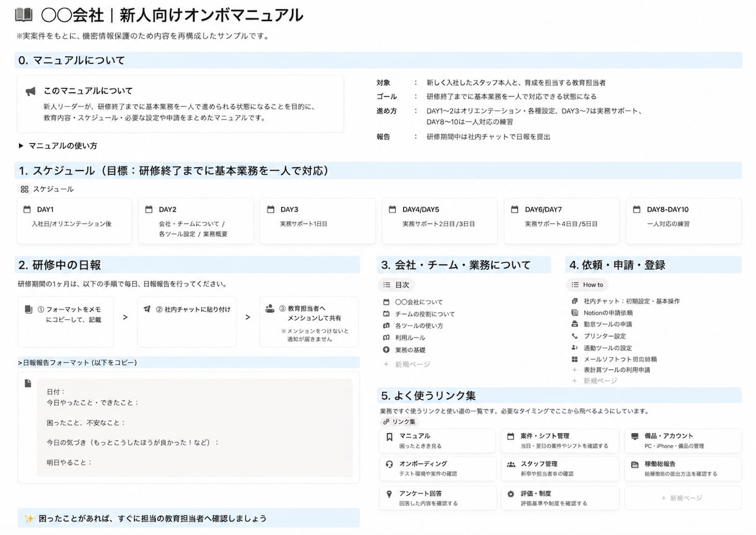Click the icon next to 各ツールの使い方
The image size is (756, 535).
click(x=387, y=326)
